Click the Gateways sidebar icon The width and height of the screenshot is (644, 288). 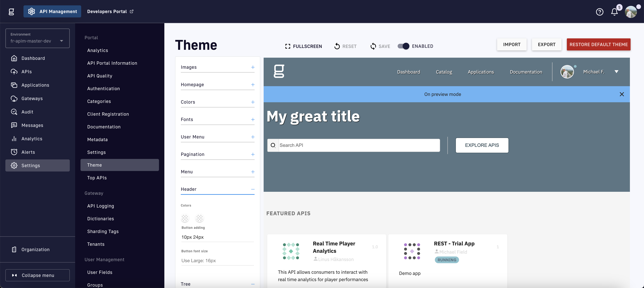[14, 99]
